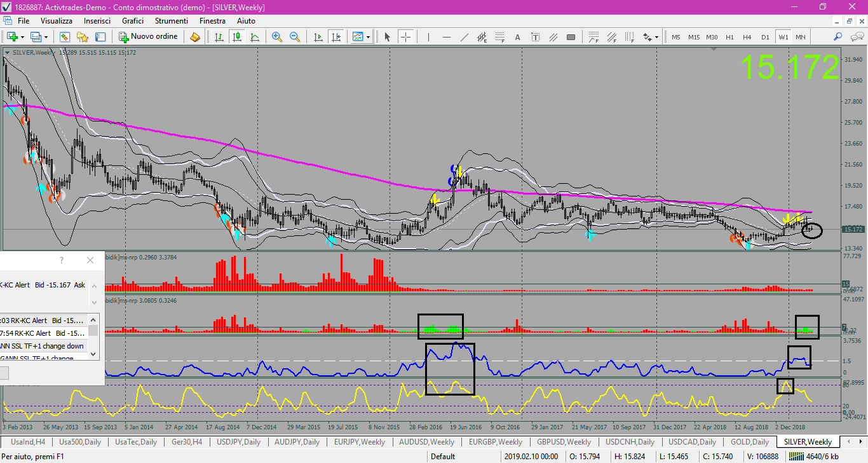
Task: Select the gray rectangle shape tool
Action: click(571, 37)
